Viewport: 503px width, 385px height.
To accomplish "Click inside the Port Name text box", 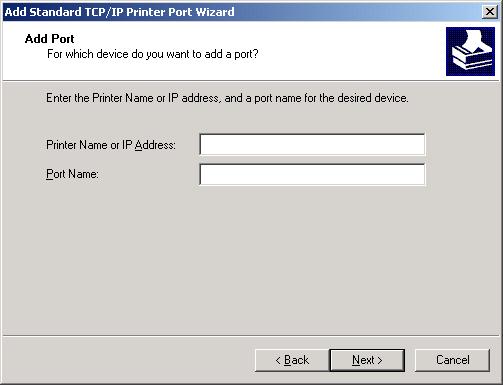I will coord(312,174).
